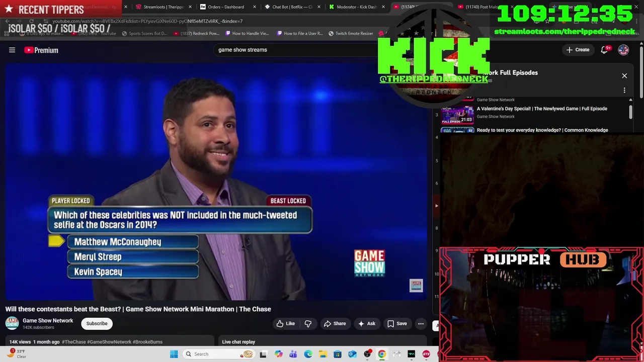Launch Copilot from the taskbar
644x362 pixels.
[278, 354]
